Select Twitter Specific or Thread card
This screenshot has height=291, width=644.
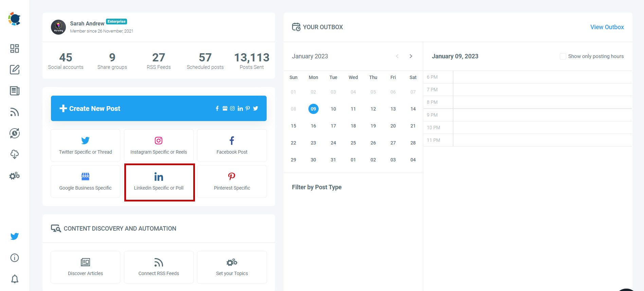tap(85, 145)
